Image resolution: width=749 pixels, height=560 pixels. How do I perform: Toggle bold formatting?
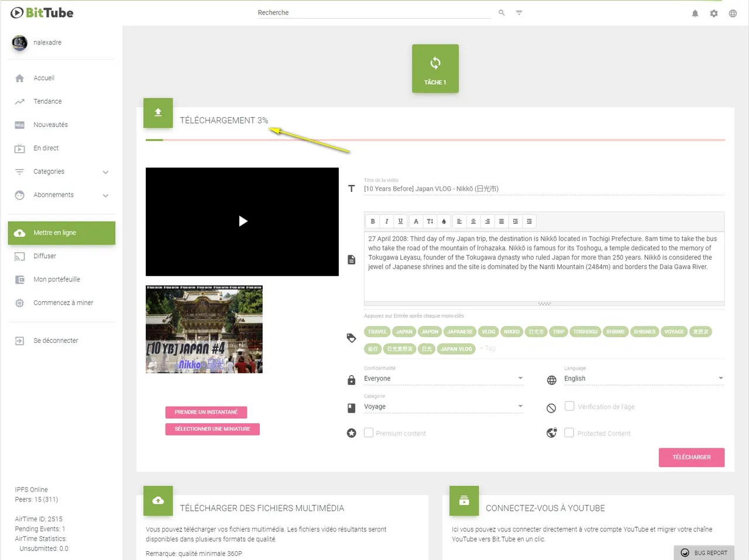point(373,221)
